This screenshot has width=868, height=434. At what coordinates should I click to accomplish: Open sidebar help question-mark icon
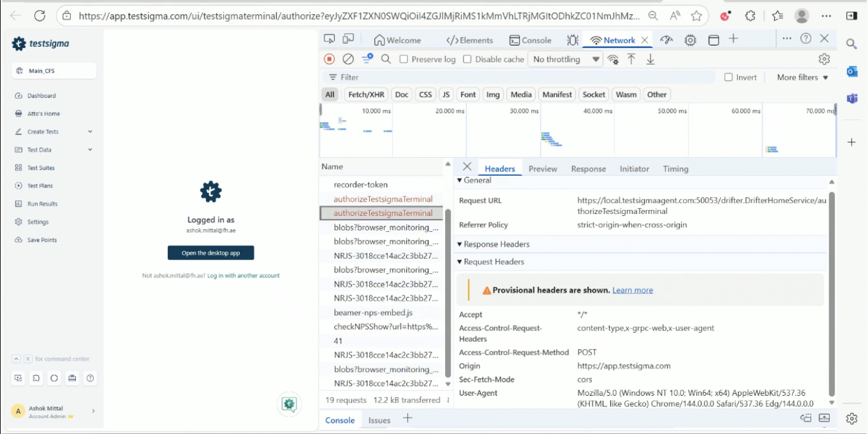(90, 378)
